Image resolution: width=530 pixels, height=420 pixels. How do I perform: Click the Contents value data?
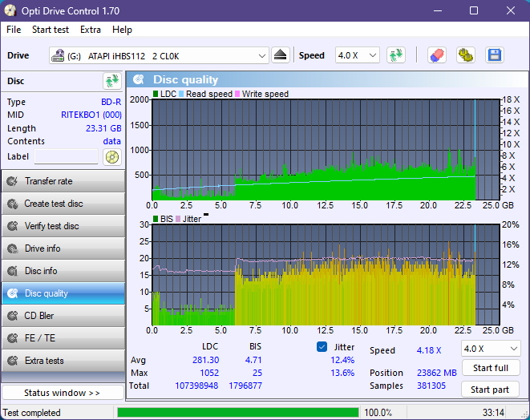tap(112, 141)
